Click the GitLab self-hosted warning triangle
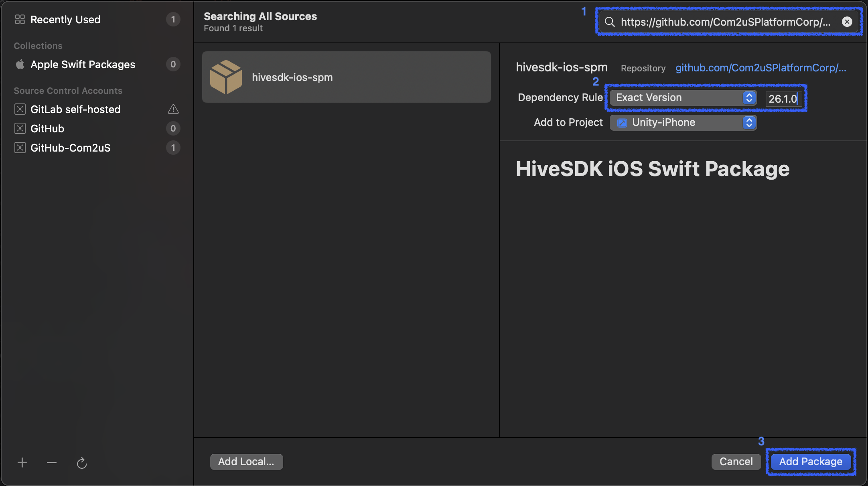 click(x=173, y=109)
